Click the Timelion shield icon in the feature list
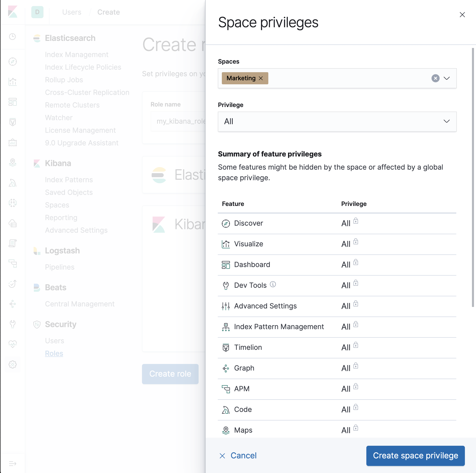 226,347
